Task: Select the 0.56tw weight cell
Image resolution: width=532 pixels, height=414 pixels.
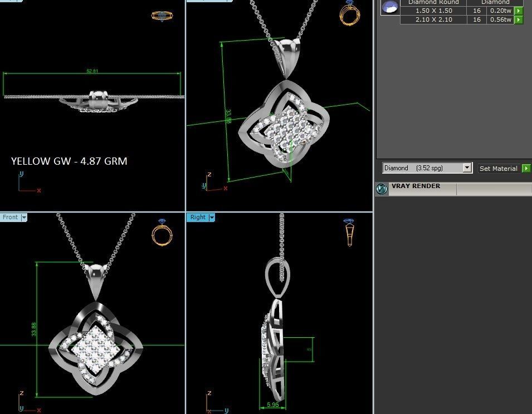Action: [500, 19]
